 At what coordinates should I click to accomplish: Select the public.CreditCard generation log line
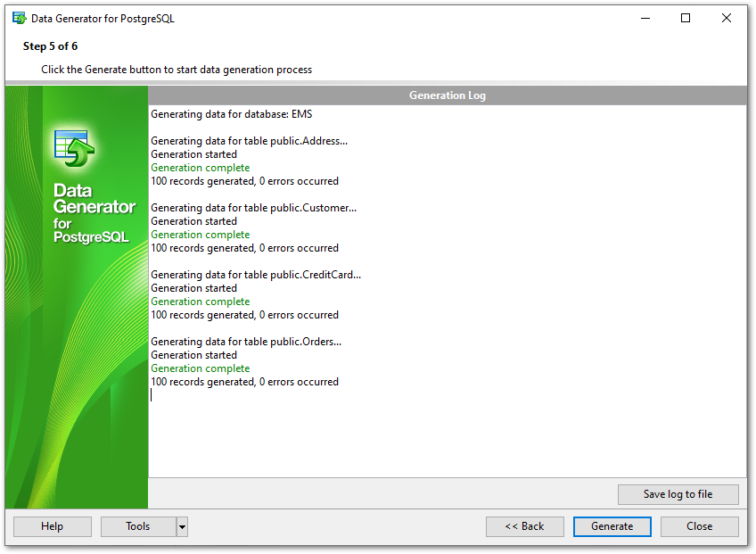coord(256,275)
